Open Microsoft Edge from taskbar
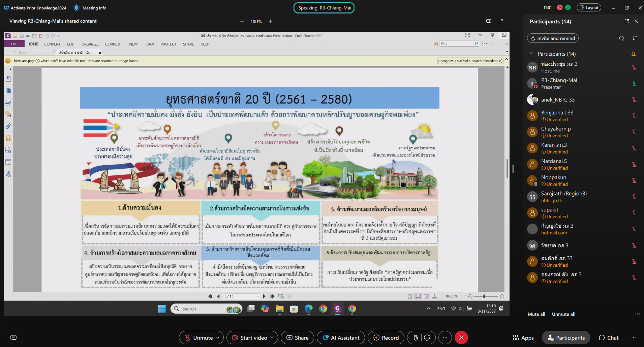This screenshot has height=347, width=644. 308,309
